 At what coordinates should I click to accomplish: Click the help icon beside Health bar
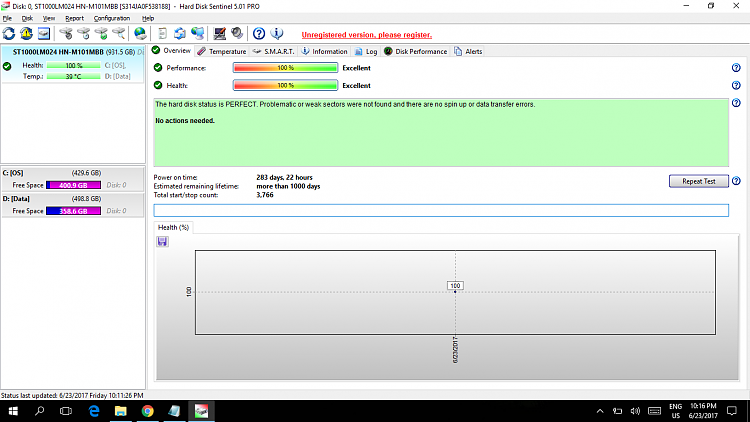click(736, 86)
